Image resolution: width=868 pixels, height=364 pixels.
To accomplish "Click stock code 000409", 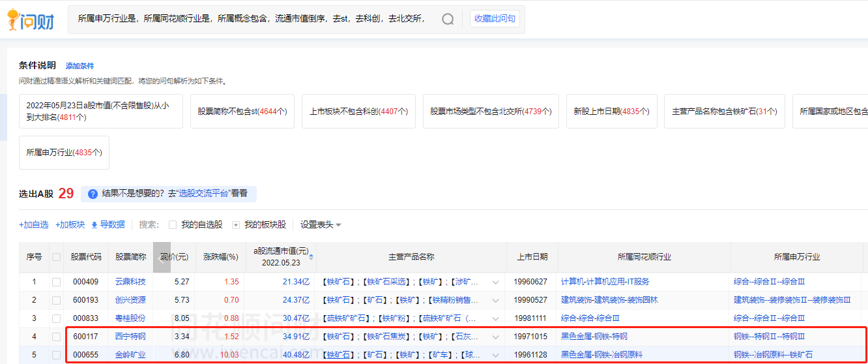I will tap(85, 282).
